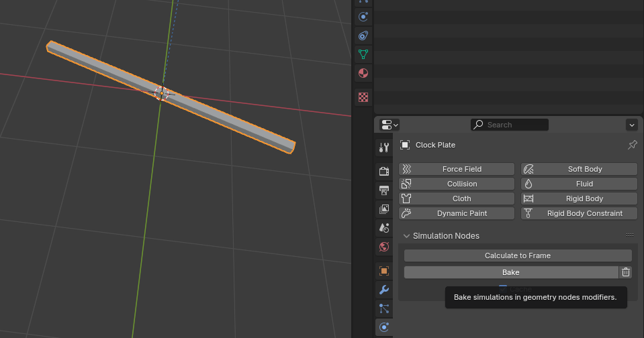Open the editor type dropdown
Screen dimensions: 644x338
click(x=389, y=125)
